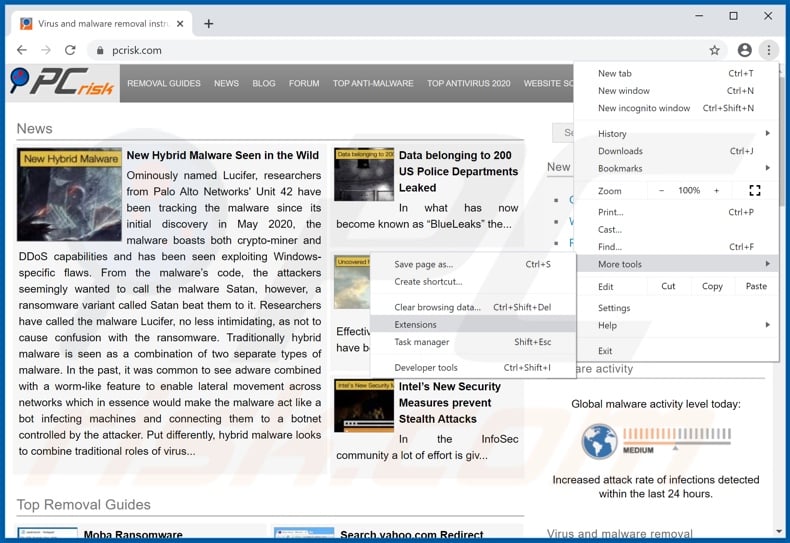View site security lock icon

click(100, 50)
